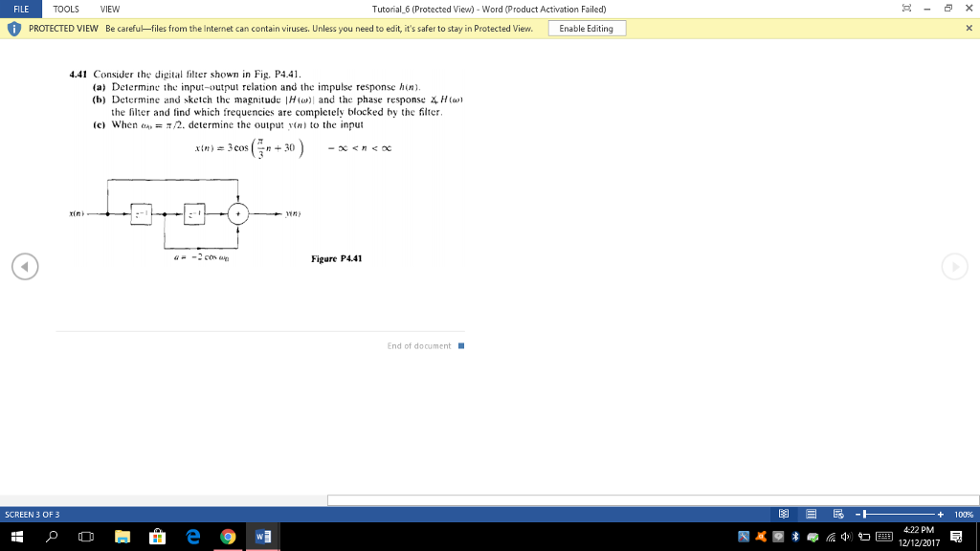Launch Microsoft Edge from the taskbar
The width and height of the screenshot is (980, 551).
(191, 537)
